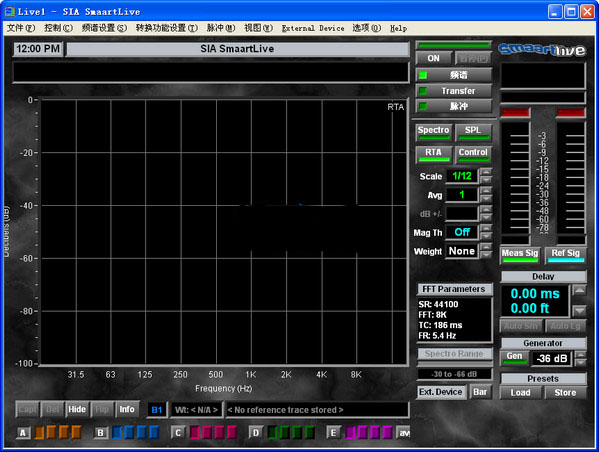Click the first orange trace slot in bank A
Screen dimensions: 599x452
pyautogui.click(x=39, y=433)
